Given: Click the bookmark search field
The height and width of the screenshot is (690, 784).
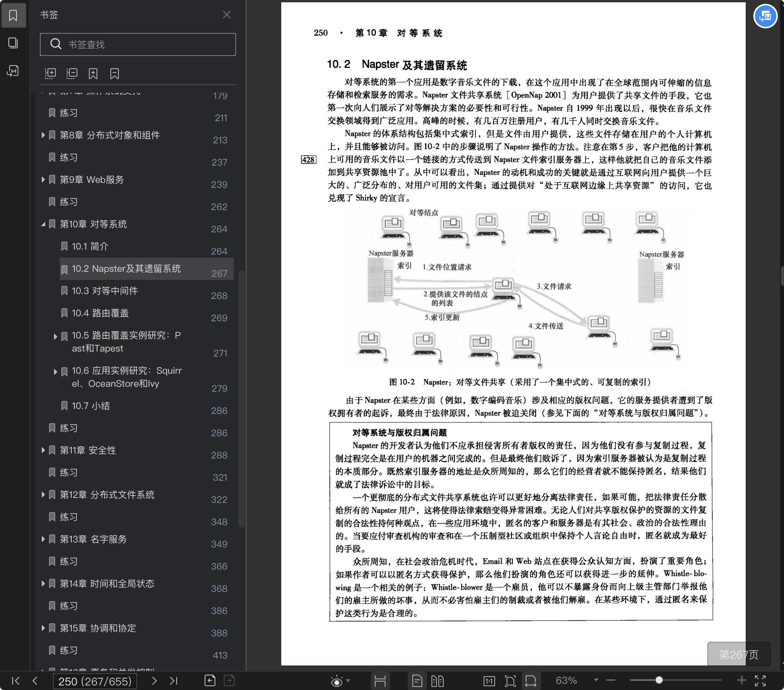Looking at the screenshot, I should [138, 44].
